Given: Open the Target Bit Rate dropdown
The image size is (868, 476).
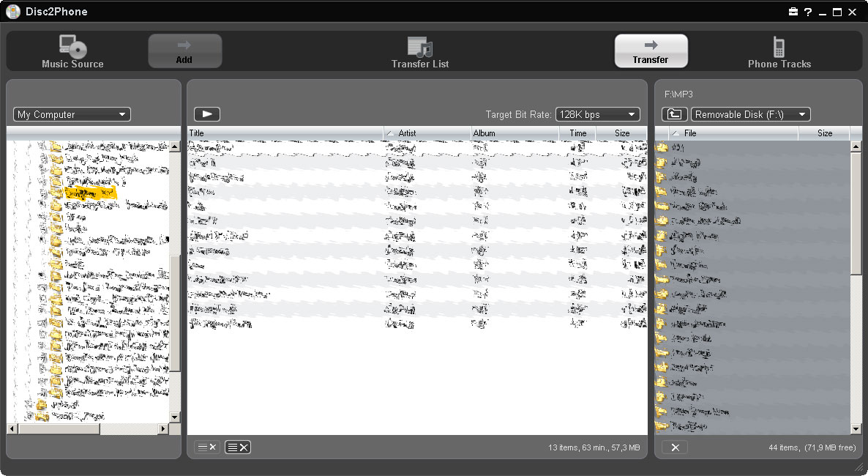Looking at the screenshot, I should (x=597, y=115).
